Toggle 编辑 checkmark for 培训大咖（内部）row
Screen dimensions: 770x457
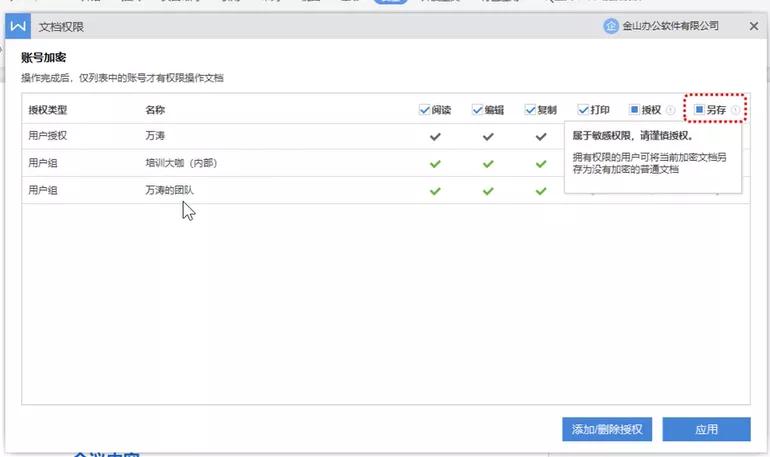click(488, 163)
